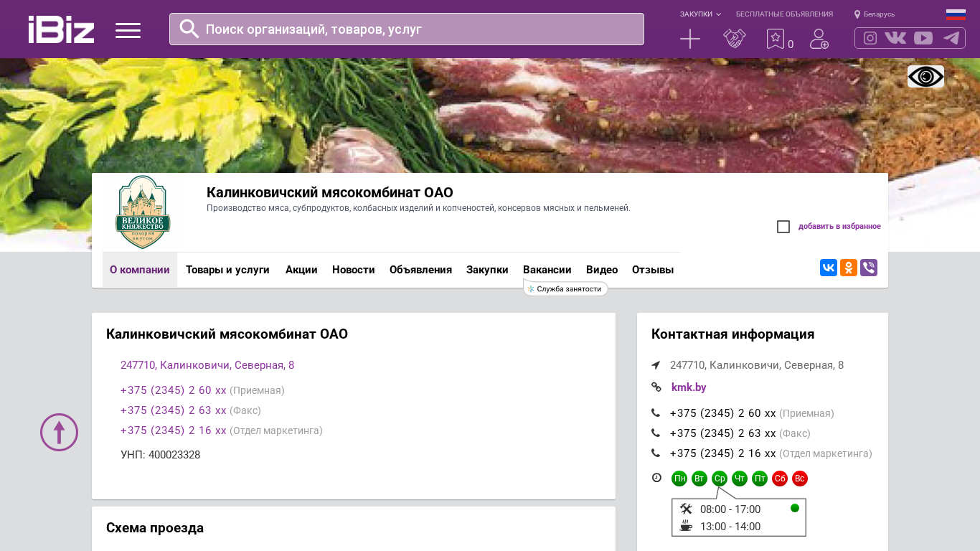Click the meat banner cover image
The height and width of the screenshot is (551, 980).
(490, 115)
